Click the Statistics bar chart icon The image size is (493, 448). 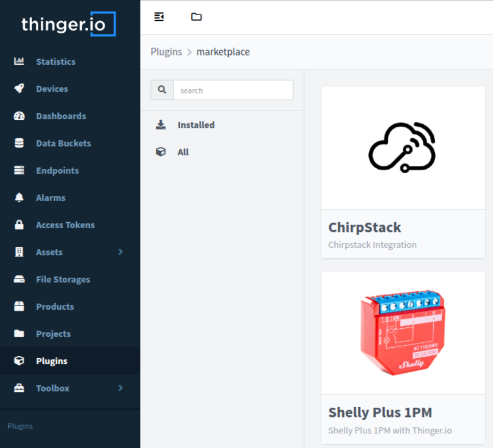[19, 62]
